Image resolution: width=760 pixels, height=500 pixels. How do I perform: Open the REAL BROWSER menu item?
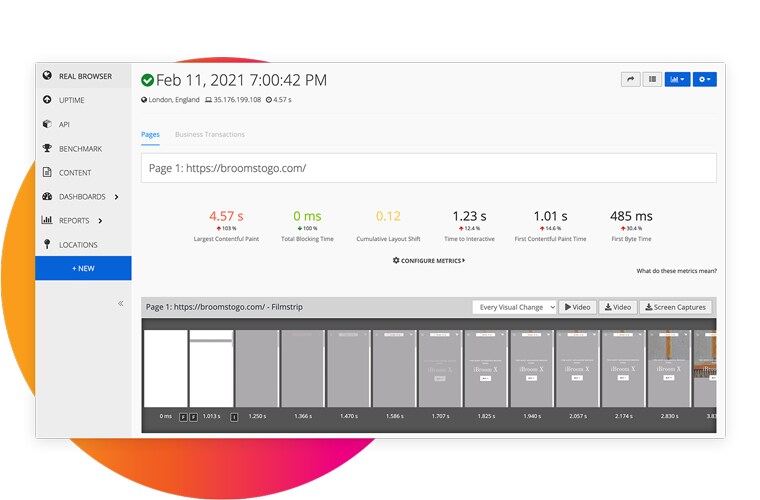click(83, 76)
